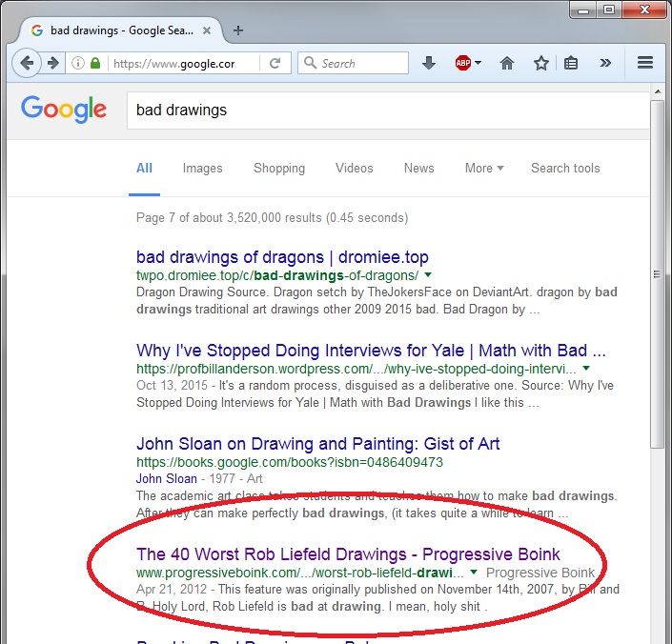The width and height of the screenshot is (672, 644).
Task: Expand the More search dropdown
Action: [484, 168]
